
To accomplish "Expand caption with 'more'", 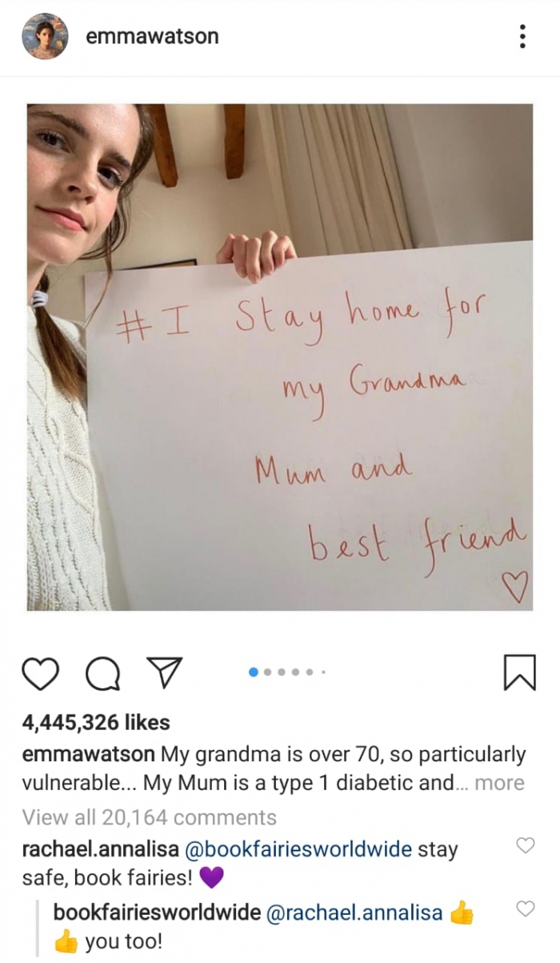I will pos(500,783).
